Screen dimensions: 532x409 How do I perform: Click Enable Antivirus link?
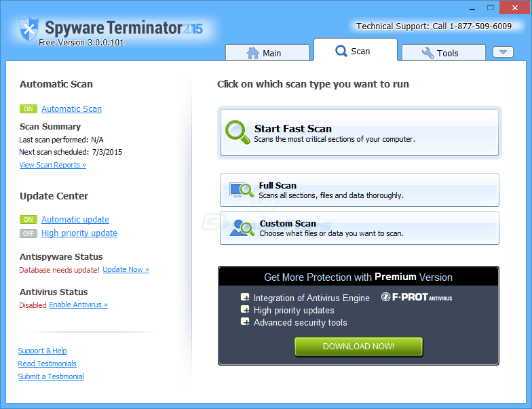[x=79, y=305]
